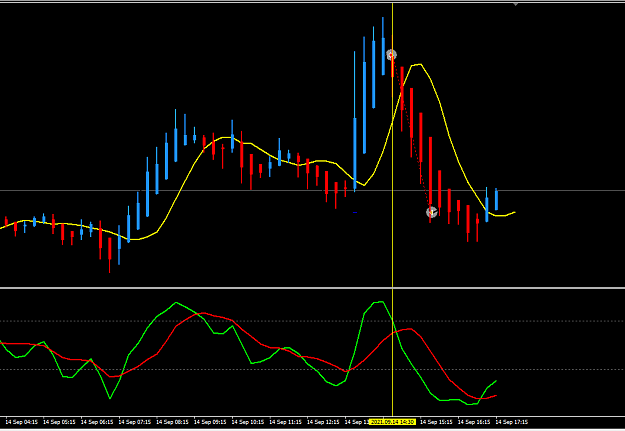The image size is (625, 431).
Task: Click the 14 Sep 10:15 time label
Action: click(x=248, y=422)
